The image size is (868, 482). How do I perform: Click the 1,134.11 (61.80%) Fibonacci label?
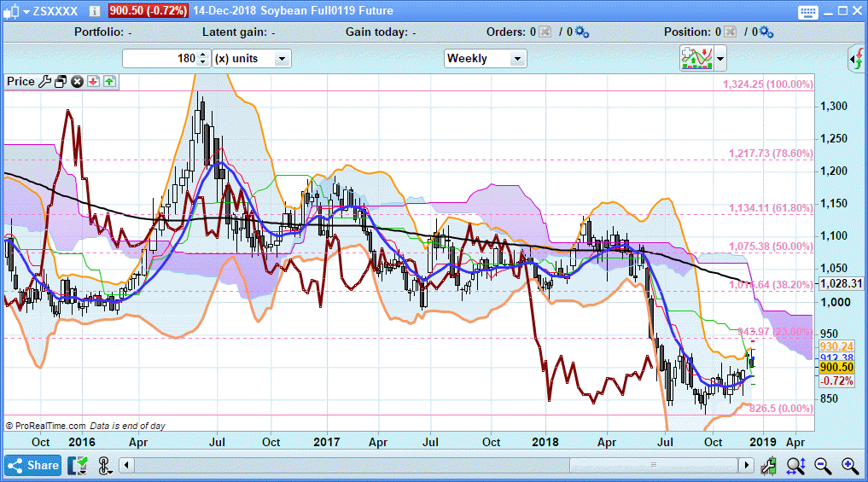(x=771, y=208)
